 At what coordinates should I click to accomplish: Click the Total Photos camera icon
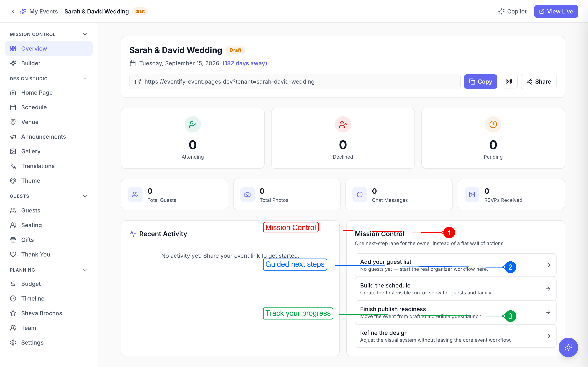click(247, 195)
